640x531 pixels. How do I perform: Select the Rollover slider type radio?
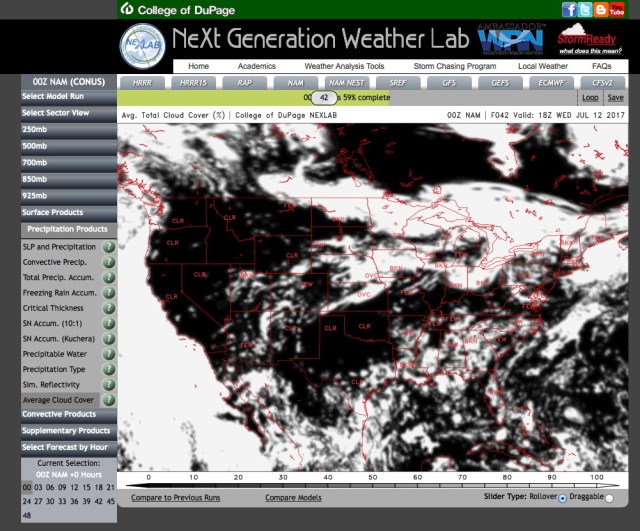pyautogui.click(x=562, y=498)
